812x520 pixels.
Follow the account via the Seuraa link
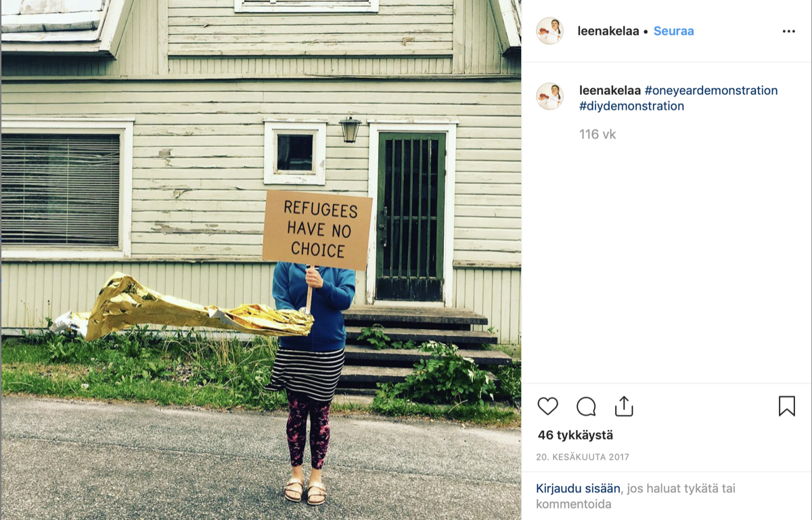click(673, 31)
